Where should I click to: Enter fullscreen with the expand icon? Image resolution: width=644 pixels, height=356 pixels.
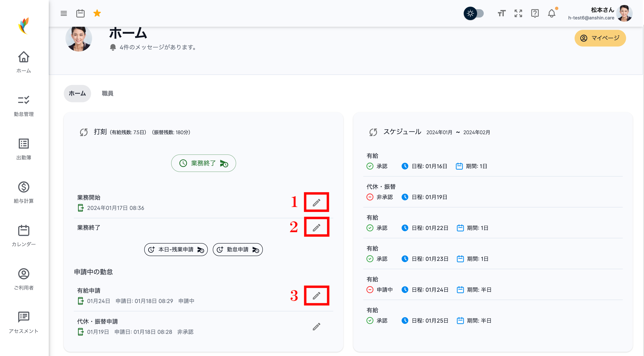tap(518, 13)
